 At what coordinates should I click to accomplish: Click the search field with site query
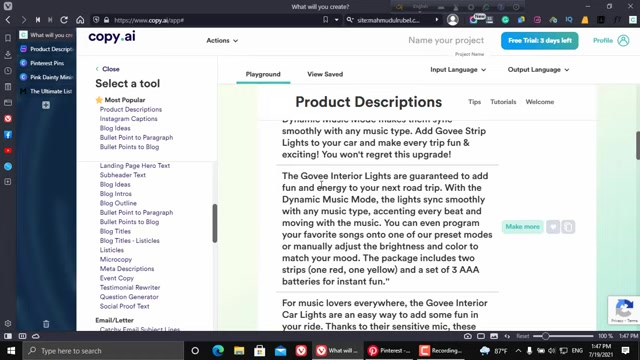390,20
